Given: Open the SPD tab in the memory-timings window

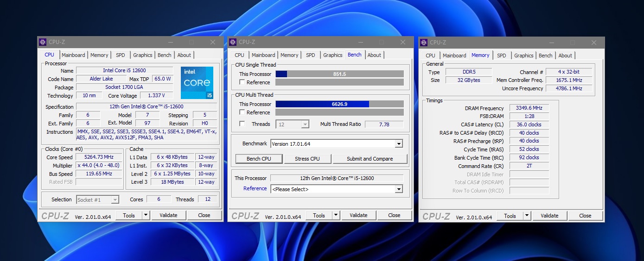Looking at the screenshot, I should pyautogui.click(x=502, y=56).
